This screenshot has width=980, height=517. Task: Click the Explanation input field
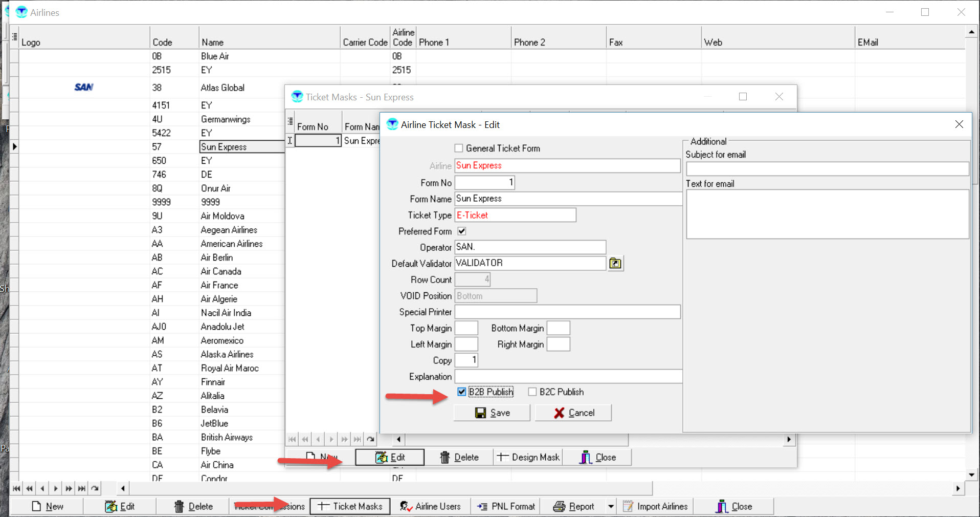point(568,377)
